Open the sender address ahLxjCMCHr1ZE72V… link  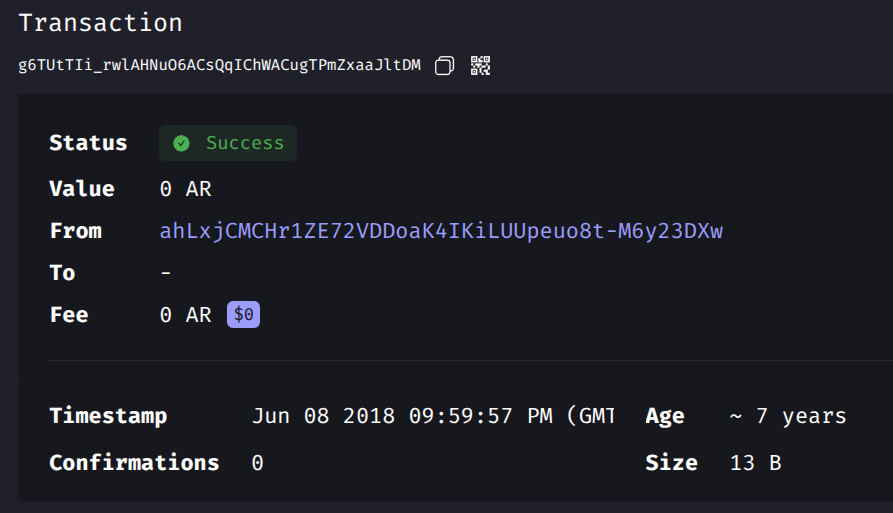click(441, 231)
